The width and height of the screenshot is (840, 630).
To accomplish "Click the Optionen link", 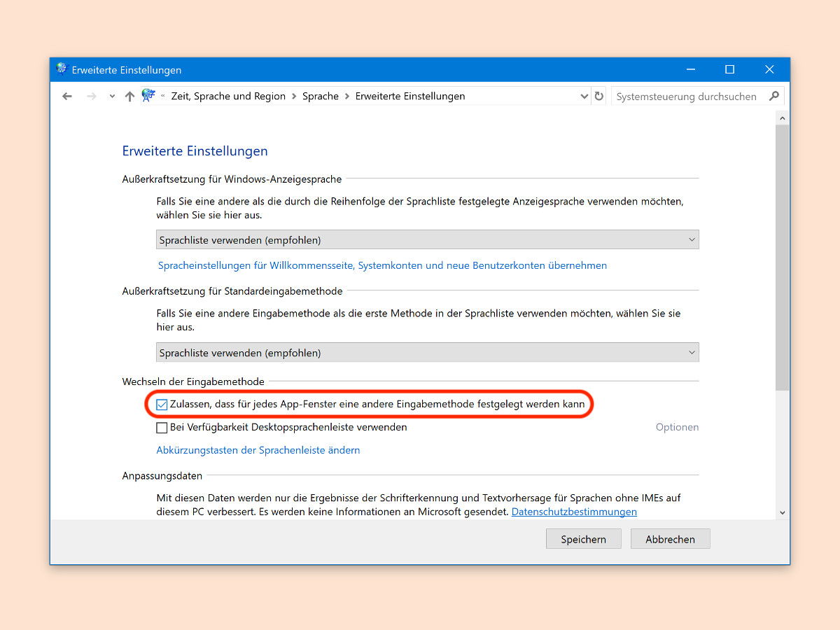I will coord(677,427).
